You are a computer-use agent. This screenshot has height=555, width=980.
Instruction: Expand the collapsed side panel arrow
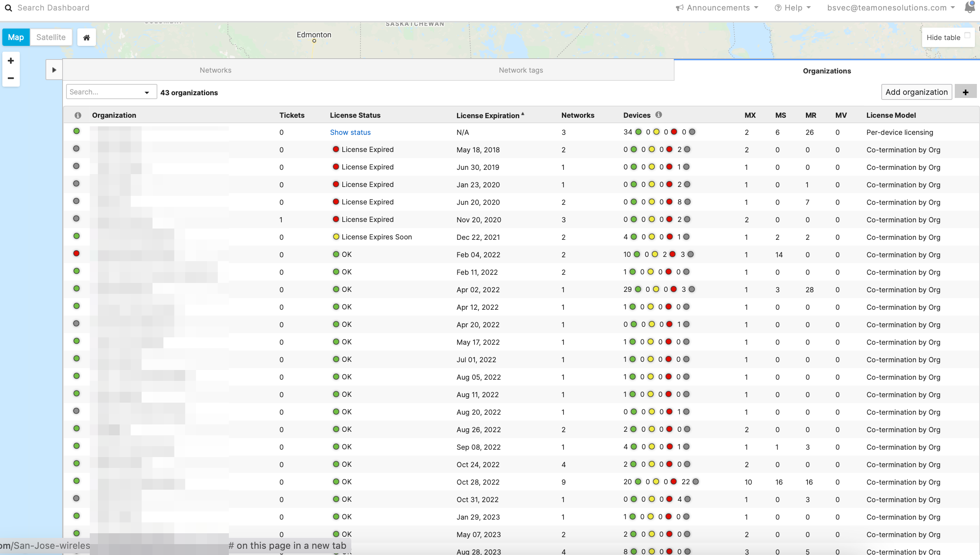[x=54, y=69]
